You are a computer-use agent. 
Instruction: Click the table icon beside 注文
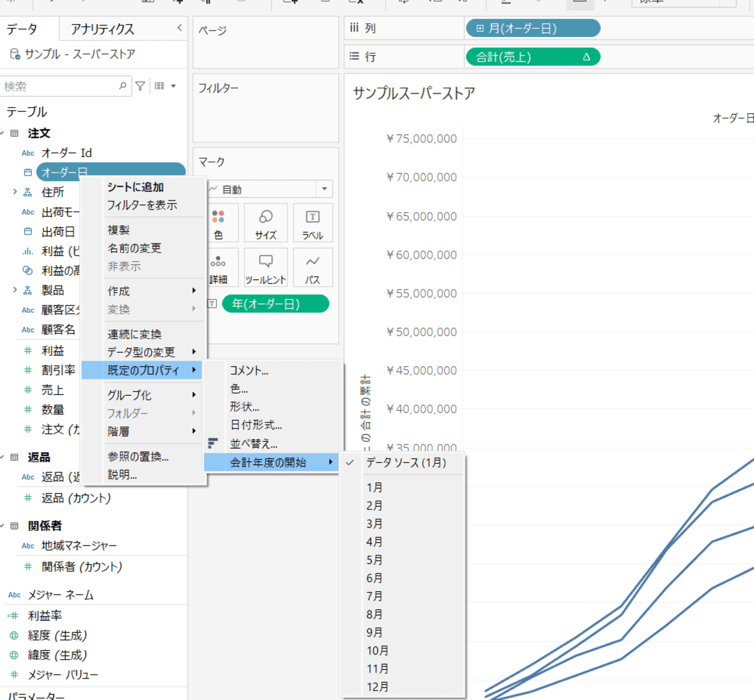[x=14, y=133]
